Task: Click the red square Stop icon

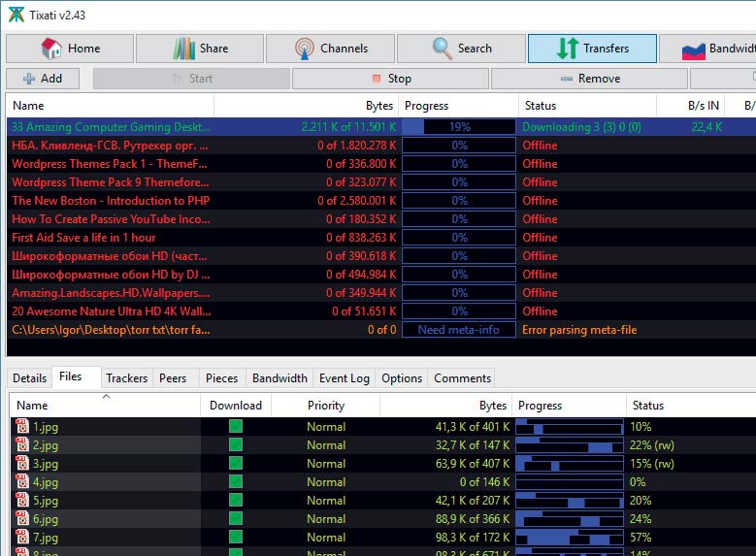Action: click(377, 79)
